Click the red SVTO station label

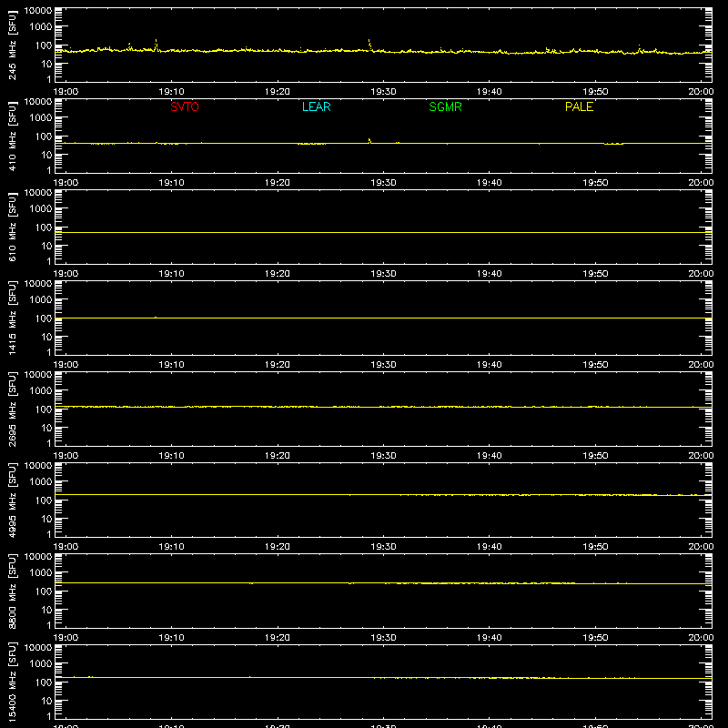coord(185,106)
